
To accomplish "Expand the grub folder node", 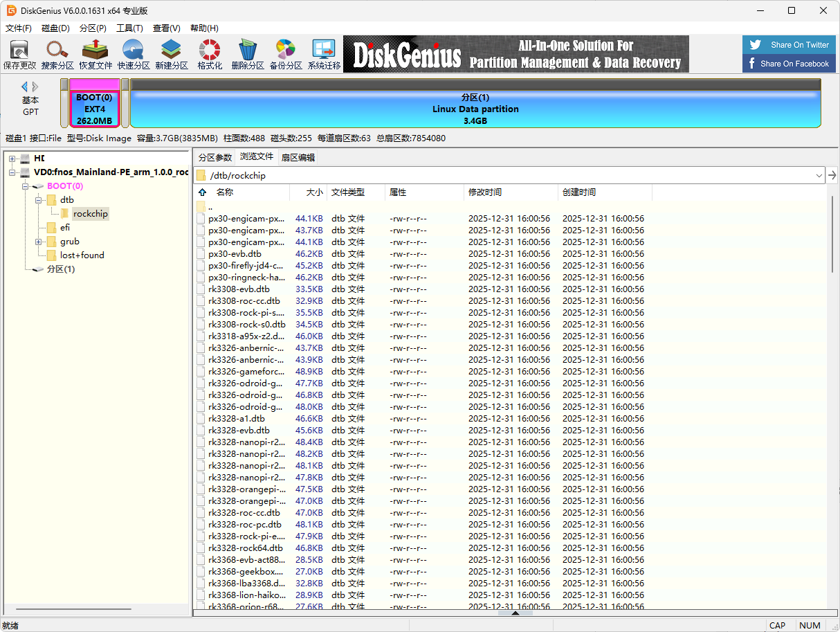I will click(x=39, y=242).
